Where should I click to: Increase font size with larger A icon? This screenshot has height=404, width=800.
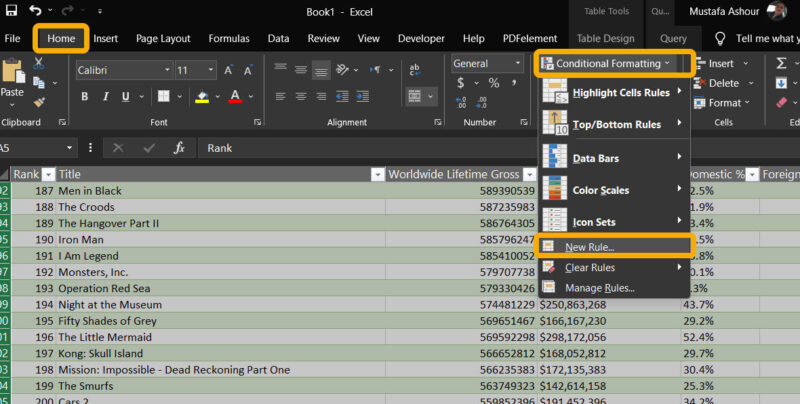click(228, 70)
